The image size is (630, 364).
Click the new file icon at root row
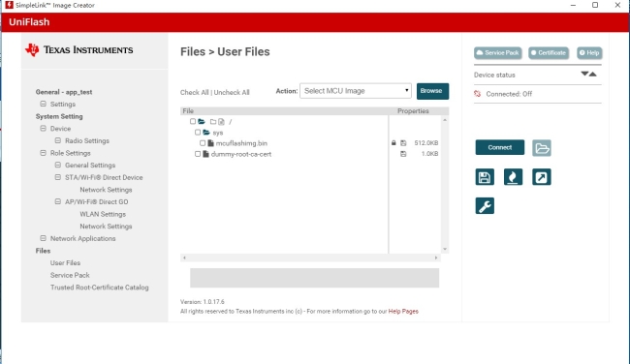click(x=221, y=122)
